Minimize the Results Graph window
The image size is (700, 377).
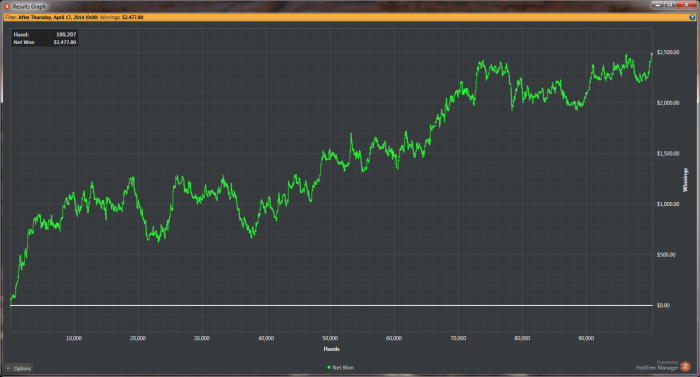(x=657, y=4)
